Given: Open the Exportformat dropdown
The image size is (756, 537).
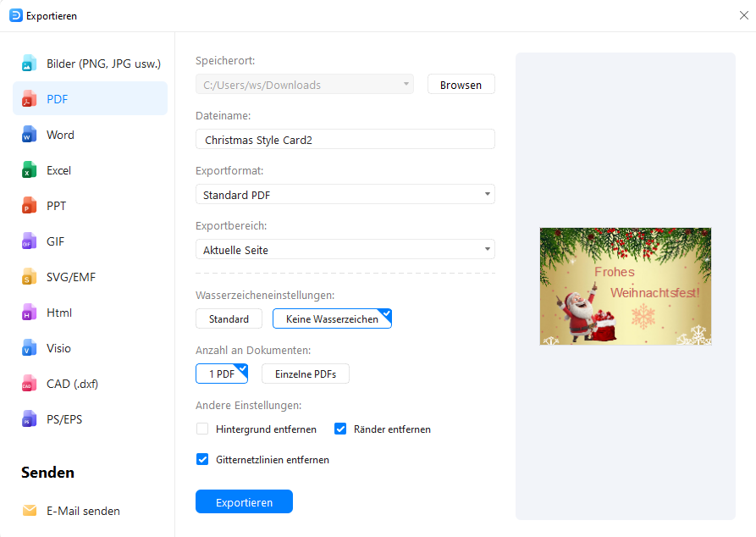Looking at the screenshot, I should coord(488,194).
